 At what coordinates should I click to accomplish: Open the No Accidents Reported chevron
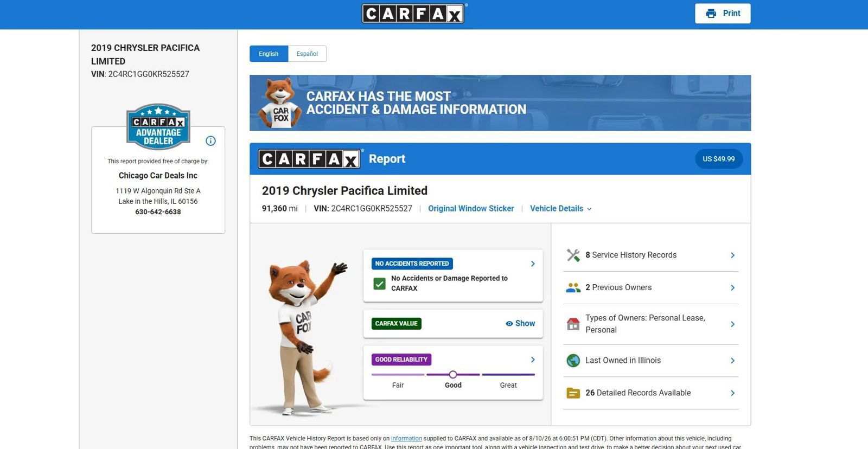click(533, 264)
